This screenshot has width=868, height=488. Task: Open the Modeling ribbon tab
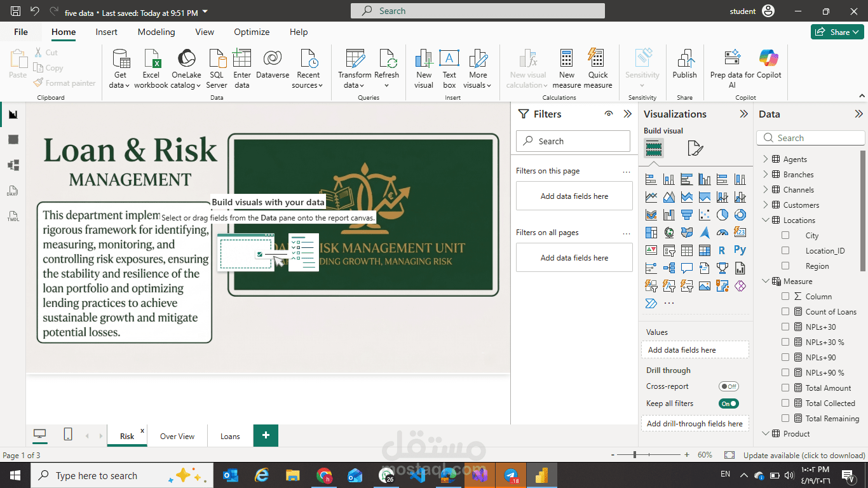156,32
